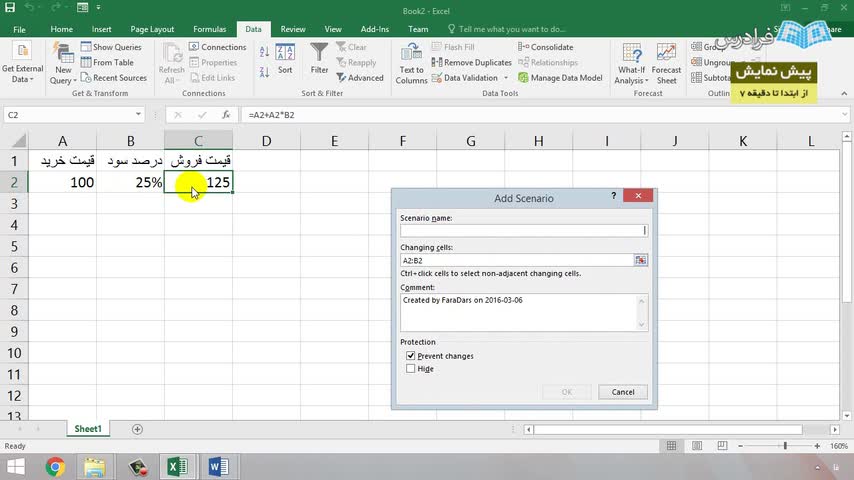The width and height of the screenshot is (854, 480).
Task: Switch to the Formulas tab
Action: point(210,29)
